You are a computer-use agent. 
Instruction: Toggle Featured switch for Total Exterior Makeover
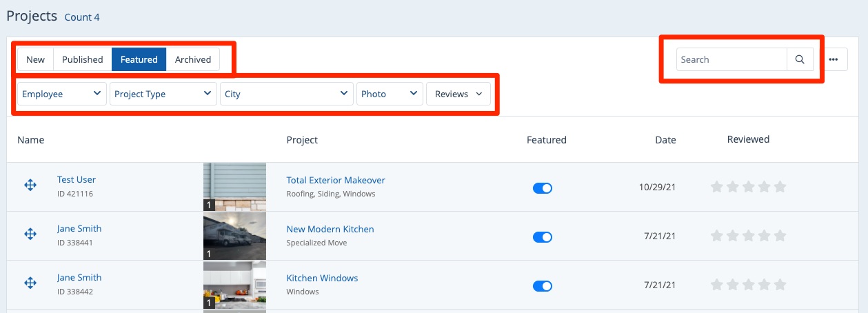(543, 188)
